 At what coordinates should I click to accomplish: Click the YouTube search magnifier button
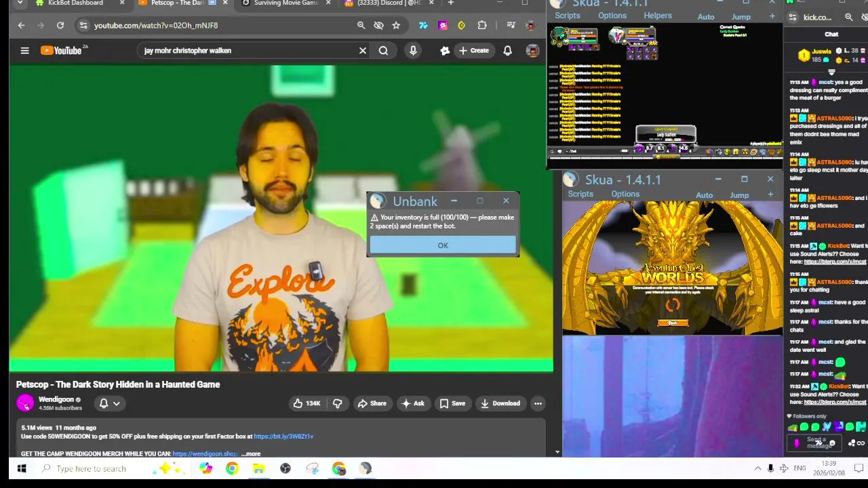pos(383,50)
